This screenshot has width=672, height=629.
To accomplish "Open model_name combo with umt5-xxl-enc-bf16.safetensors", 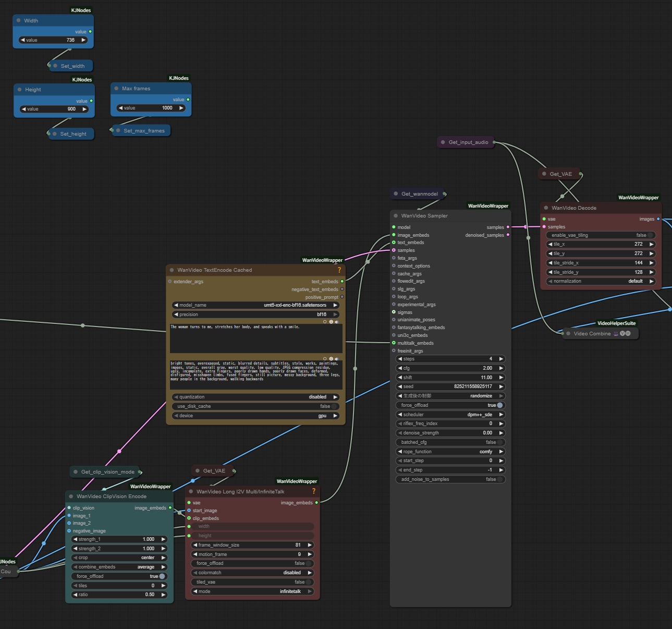I will click(x=255, y=305).
